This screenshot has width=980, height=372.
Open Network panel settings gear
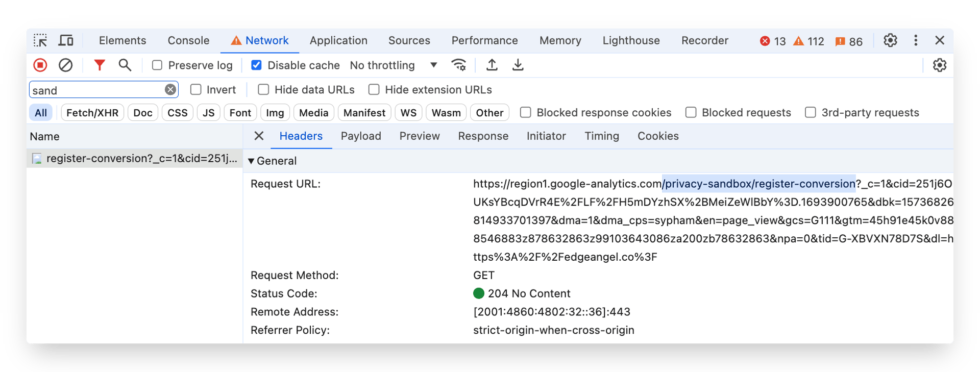(939, 65)
